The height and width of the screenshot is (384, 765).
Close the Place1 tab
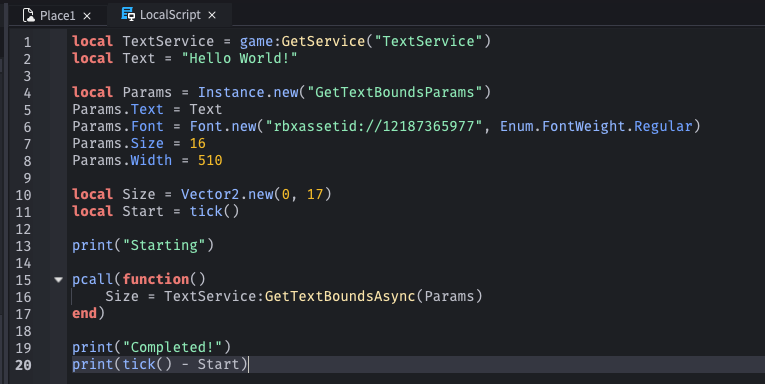(x=87, y=16)
